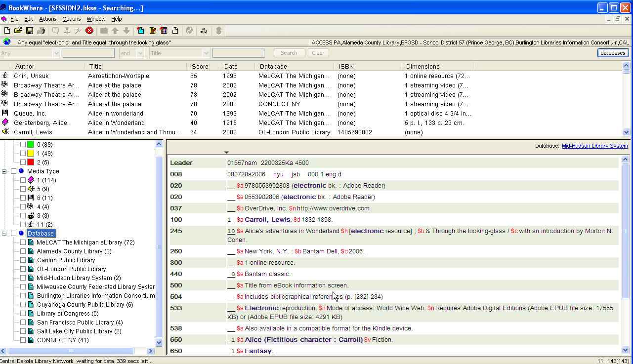Open the File menu

pyautogui.click(x=14, y=19)
